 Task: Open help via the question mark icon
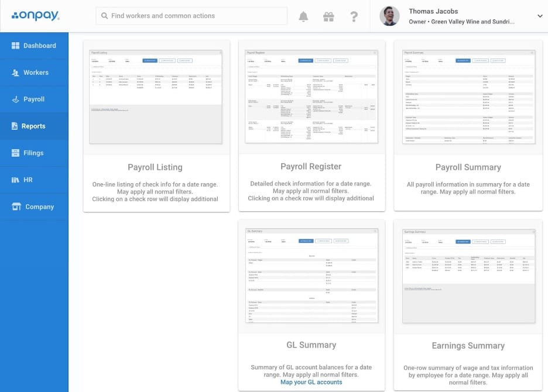[x=354, y=16]
